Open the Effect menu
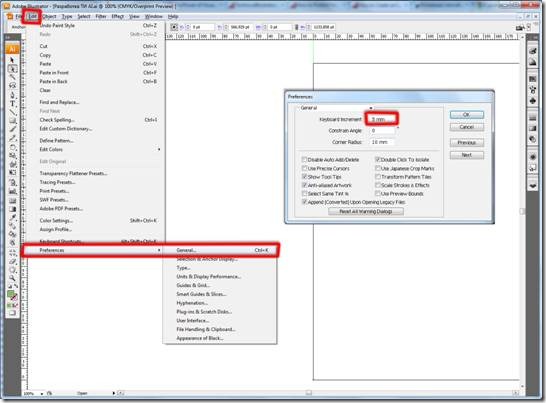Image resolution: width=546 pixels, height=403 pixels. pyautogui.click(x=117, y=16)
